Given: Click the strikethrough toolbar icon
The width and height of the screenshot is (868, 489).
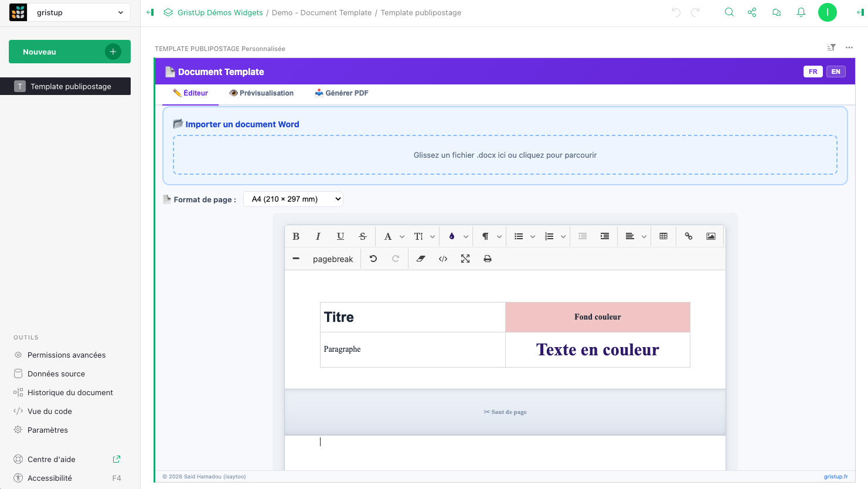Looking at the screenshot, I should pyautogui.click(x=363, y=236).
